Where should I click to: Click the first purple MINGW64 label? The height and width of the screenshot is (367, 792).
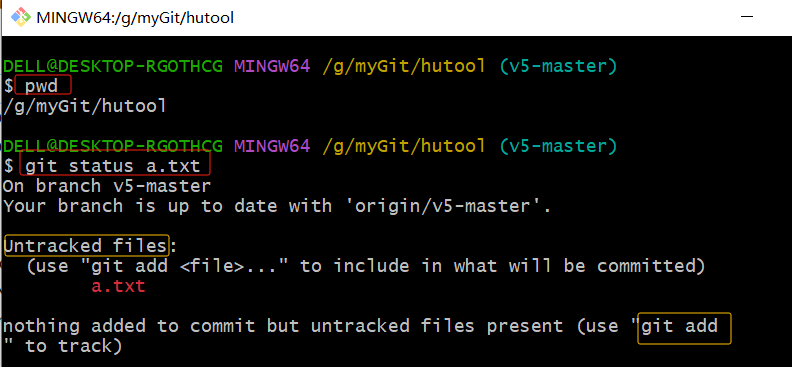(x=272, y=66)
